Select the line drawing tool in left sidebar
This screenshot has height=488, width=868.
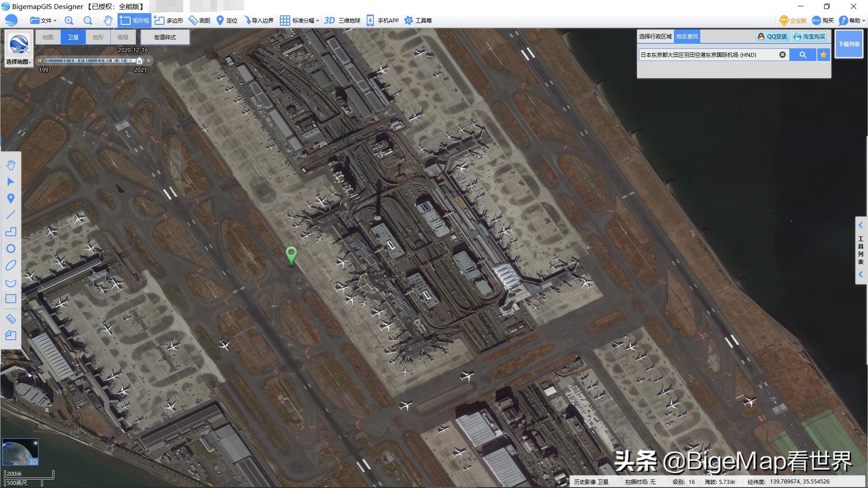click(x=11, y=215)
